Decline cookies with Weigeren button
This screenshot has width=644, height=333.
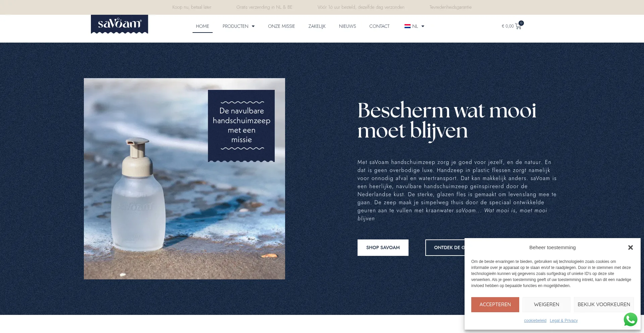point(546,304)
